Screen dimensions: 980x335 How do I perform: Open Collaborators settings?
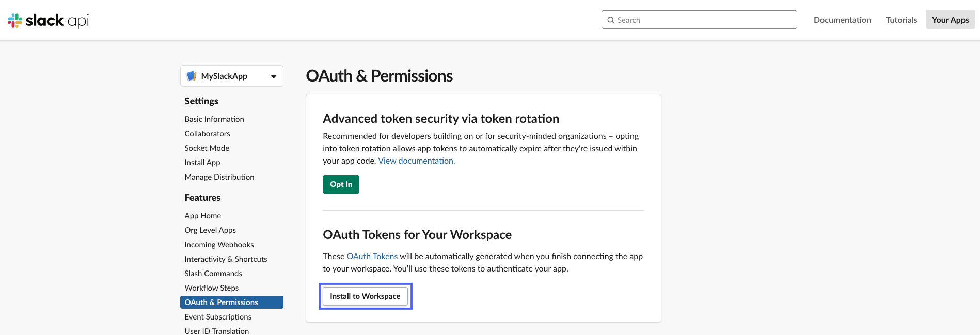(207, 134)
